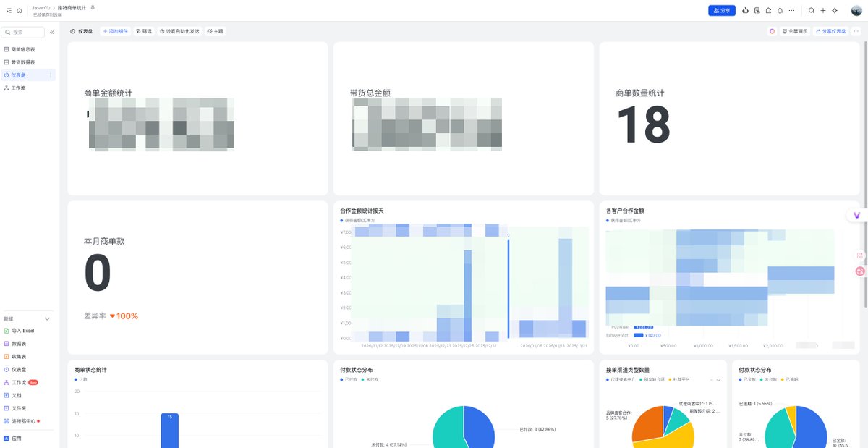Click 添加组件 to add a widget
Viewport: 868px width, 448px height.
115,31
